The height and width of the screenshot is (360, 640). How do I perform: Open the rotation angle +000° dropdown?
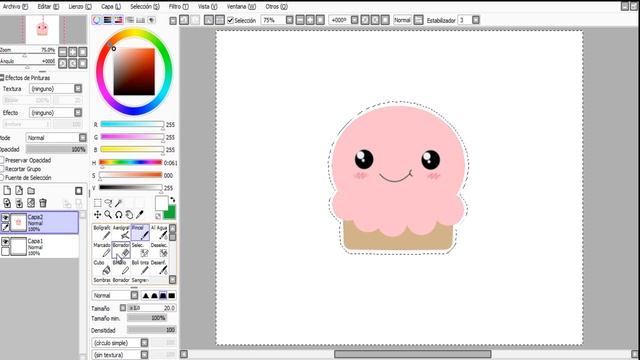(344, 20)
